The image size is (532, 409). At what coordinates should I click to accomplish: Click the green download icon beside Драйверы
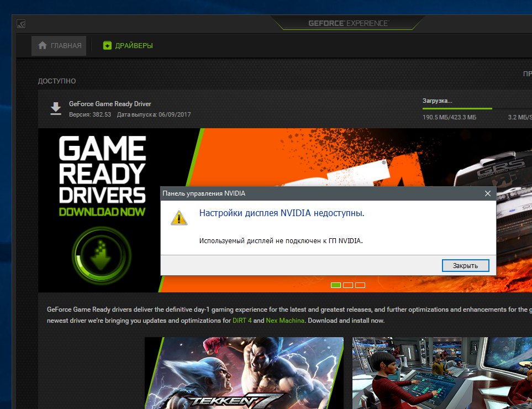click(107, 46)
